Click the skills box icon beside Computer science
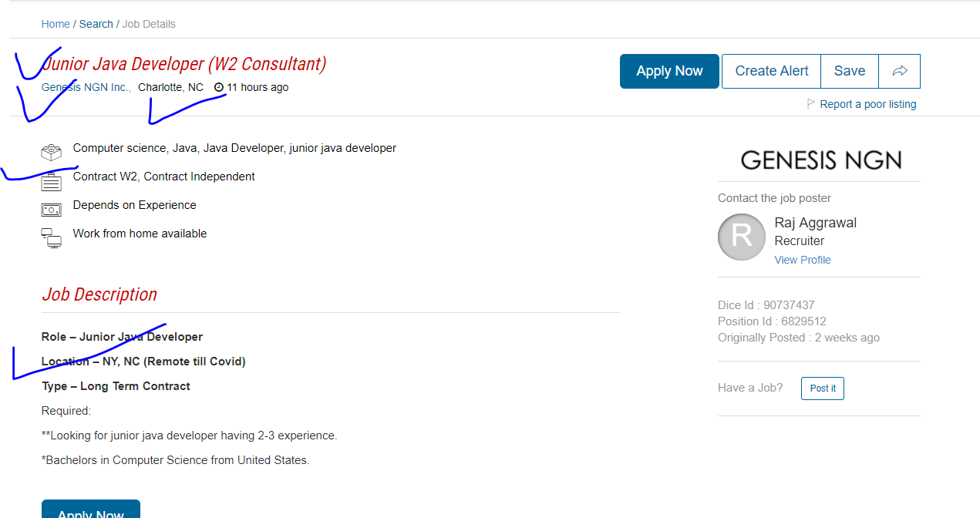This screenshot has height=518, width=980. [x=51, y=152]
